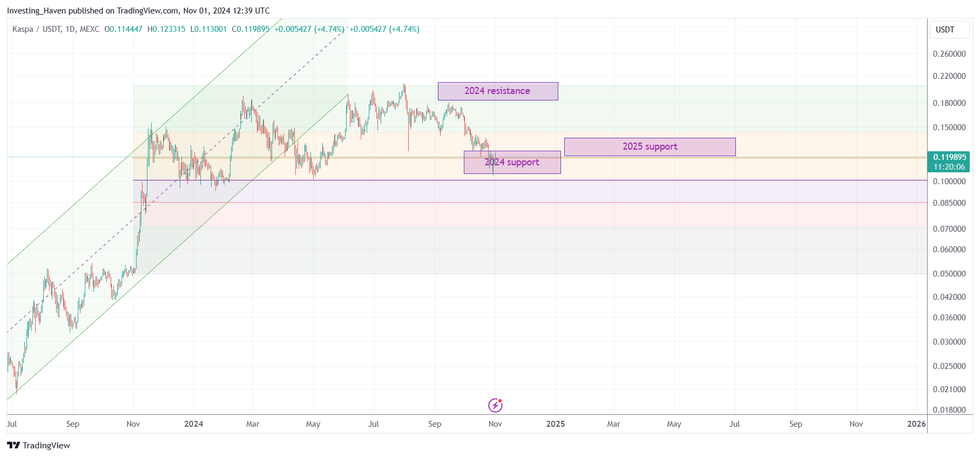980x457 pixels.
Task: Click the second +0.005427 (+4.74%) change value
Action: [x=384, y=29]
